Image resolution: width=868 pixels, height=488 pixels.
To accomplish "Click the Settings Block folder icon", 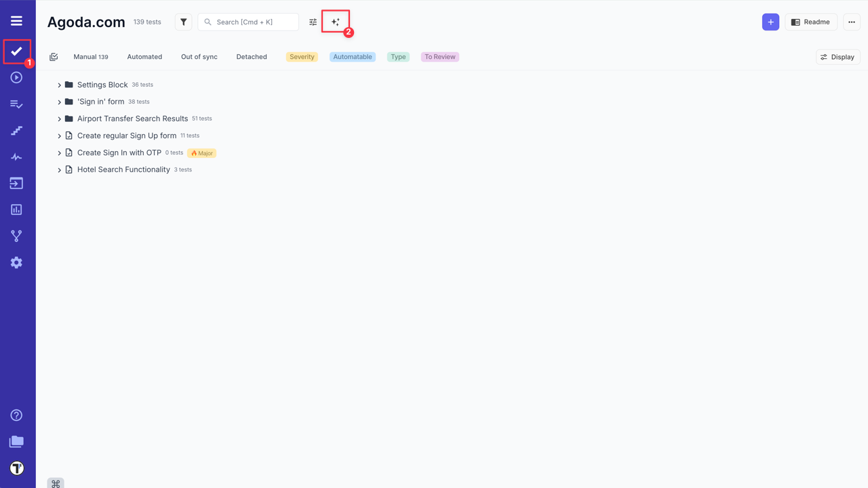I will coord(68,85).
